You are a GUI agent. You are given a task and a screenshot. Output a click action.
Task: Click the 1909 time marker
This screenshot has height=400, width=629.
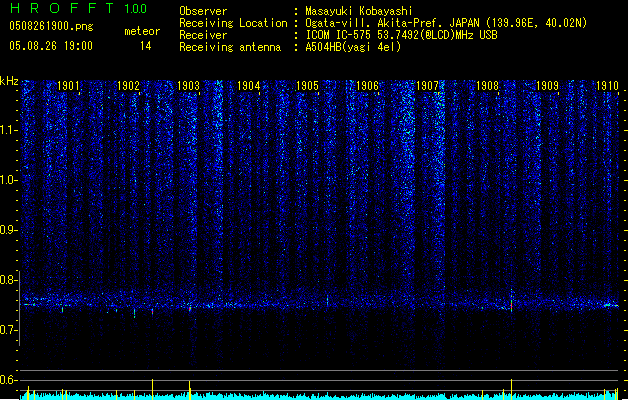click(x=548, y=86)
